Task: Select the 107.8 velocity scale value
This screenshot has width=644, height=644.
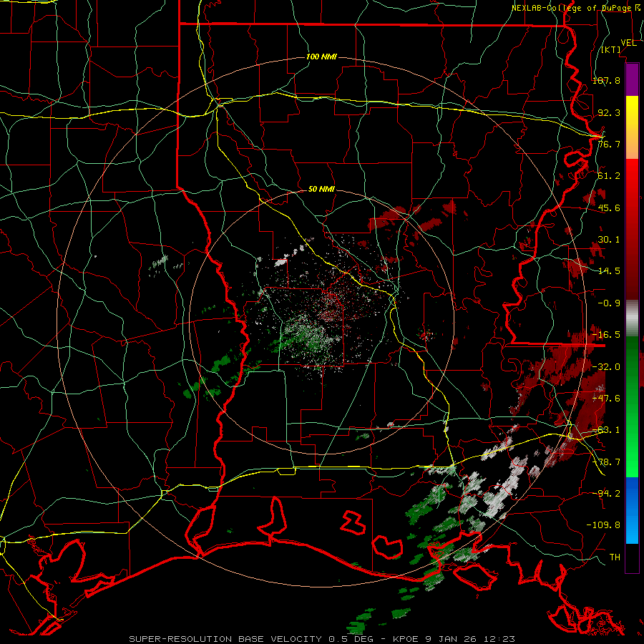Action: click(x=606, y=80)
